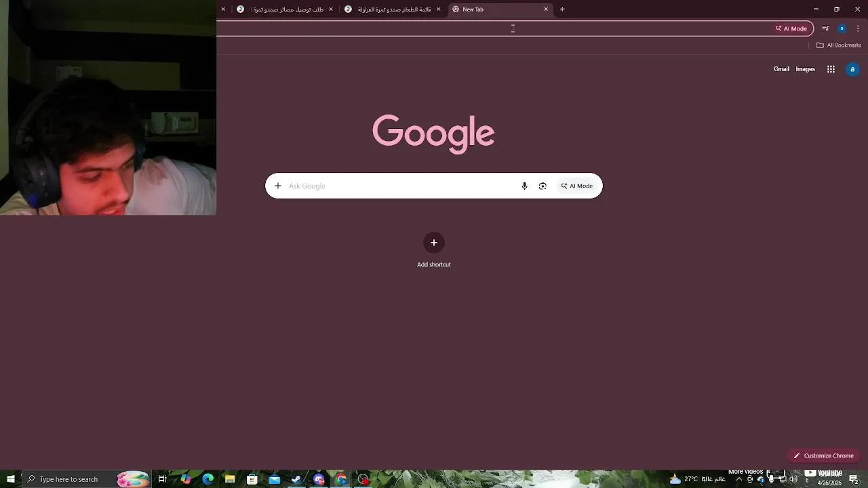Open a new tab with the plus button
868x488 pixels.
[562, 9]
